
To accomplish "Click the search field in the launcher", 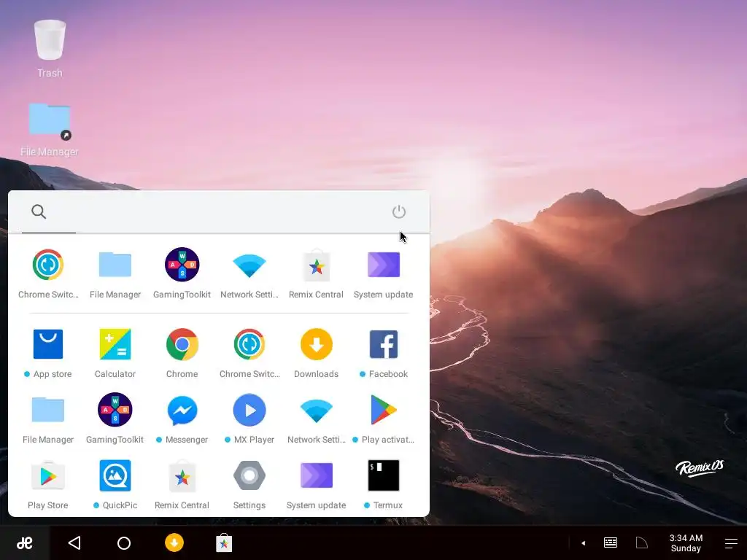I will point(219,212).
